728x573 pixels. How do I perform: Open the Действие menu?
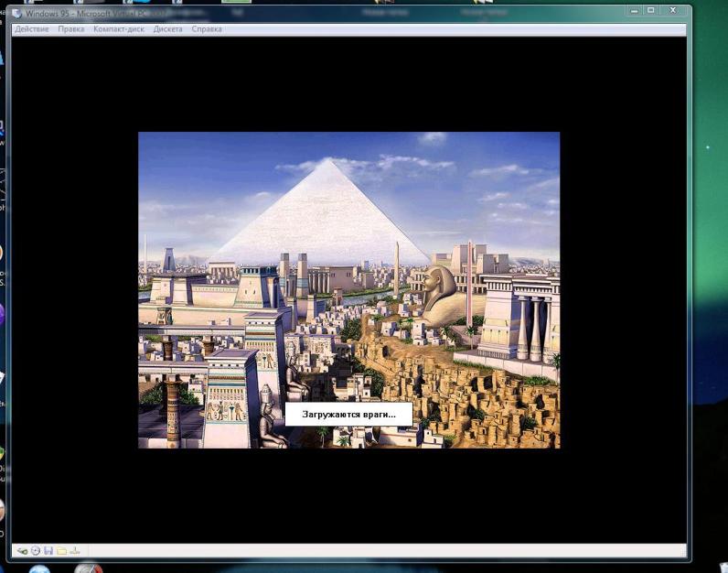pos(32,28)
